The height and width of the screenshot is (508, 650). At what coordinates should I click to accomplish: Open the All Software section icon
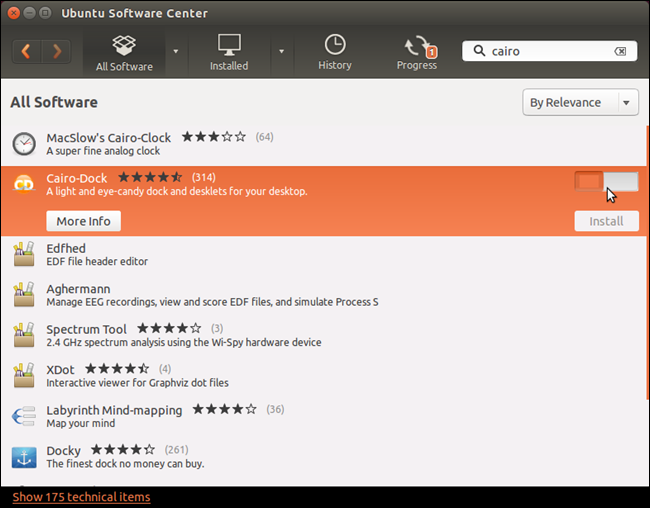click(x=124, y=46)
